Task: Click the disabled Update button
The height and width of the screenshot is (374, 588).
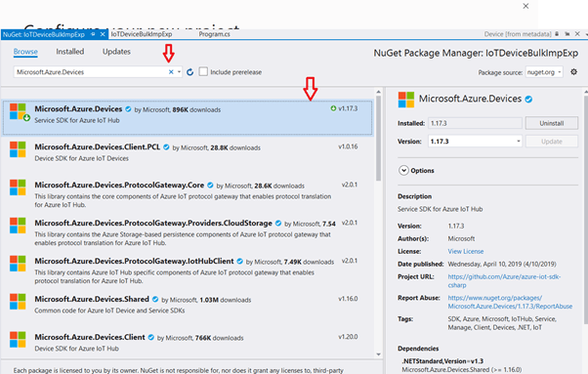Action: click(552, 142)
